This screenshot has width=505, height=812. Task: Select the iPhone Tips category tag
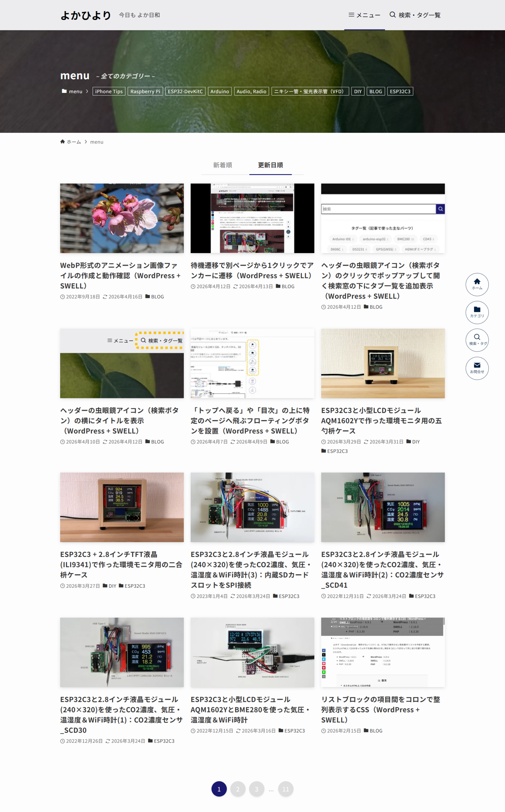tap(108, 91)
